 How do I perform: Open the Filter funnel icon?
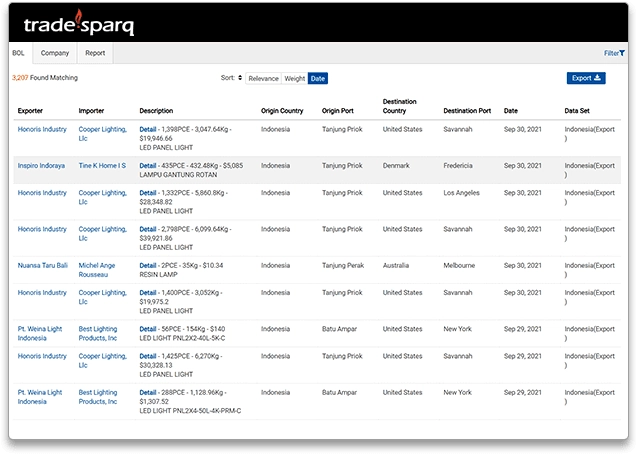pyautogui.click(x=622, y=53)
